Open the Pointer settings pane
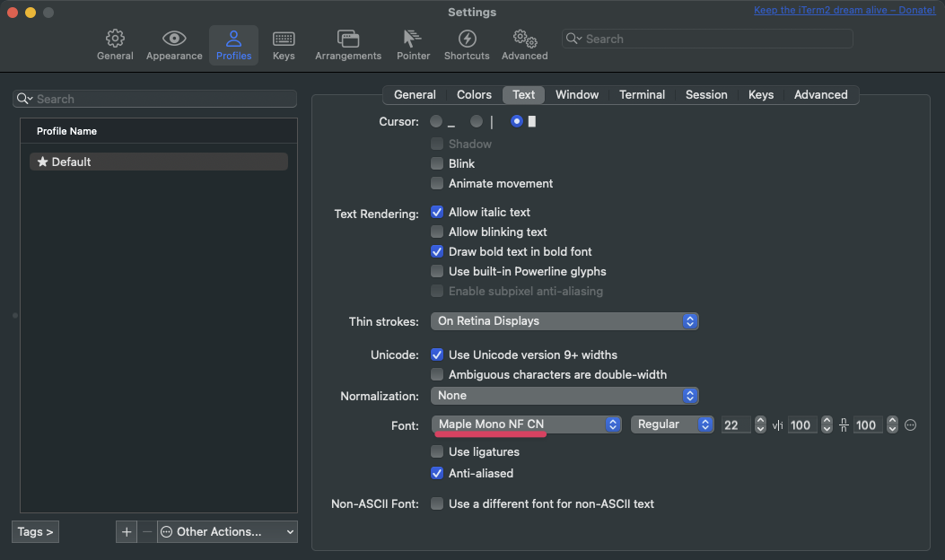Viewport: 945px width, 560px height. click(x=413, y=45)
